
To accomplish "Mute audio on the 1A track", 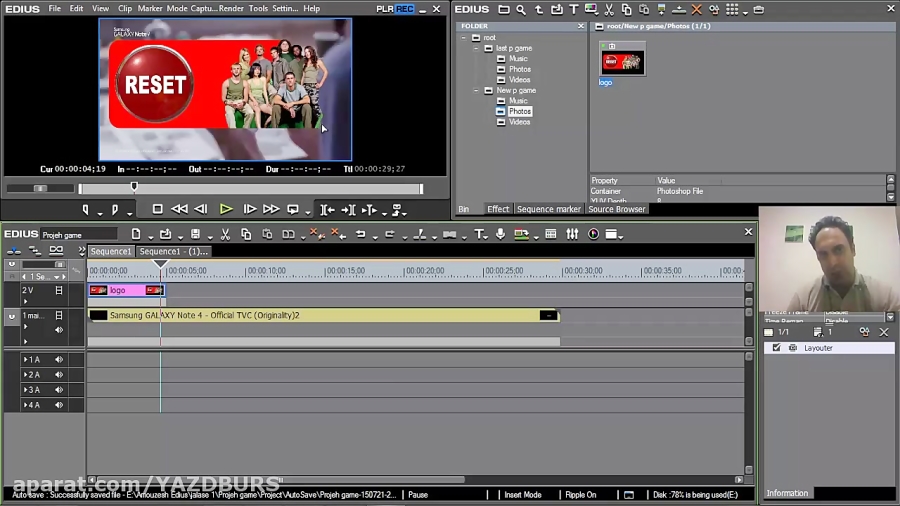I will [x=59, y=360].
